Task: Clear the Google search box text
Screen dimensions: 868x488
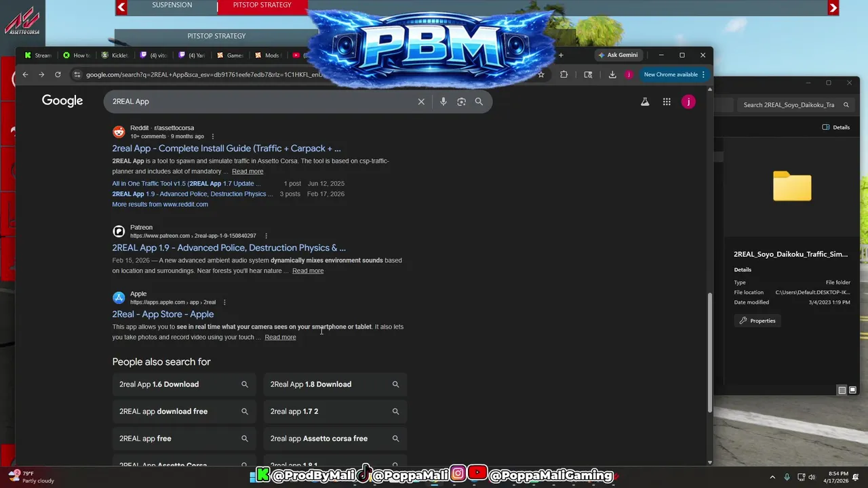Action: pyautogui.click(x=421, y=102)
